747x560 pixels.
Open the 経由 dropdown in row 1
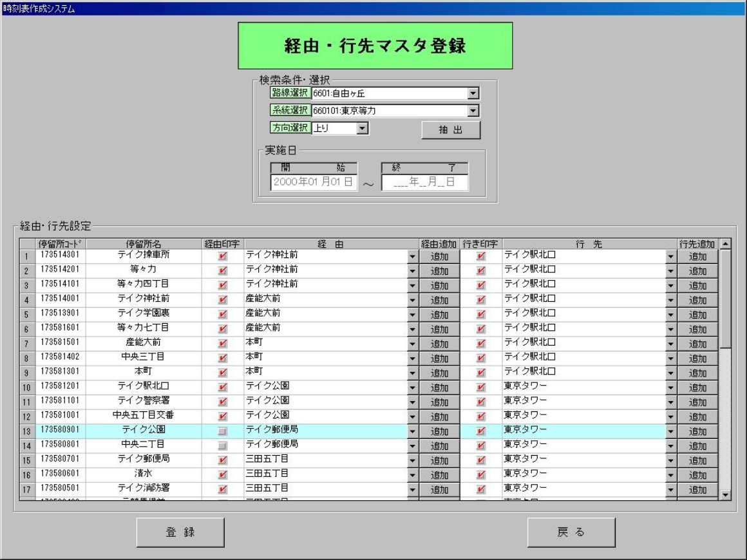(x=413, y=257)
